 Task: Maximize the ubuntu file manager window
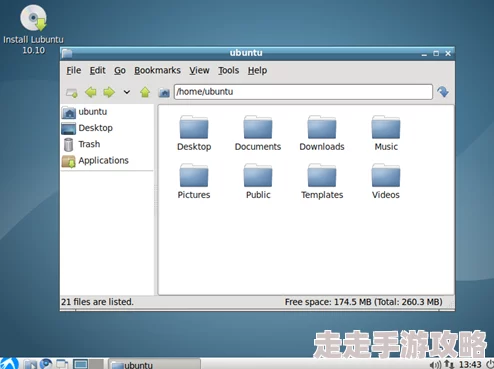tap(436, 53)
